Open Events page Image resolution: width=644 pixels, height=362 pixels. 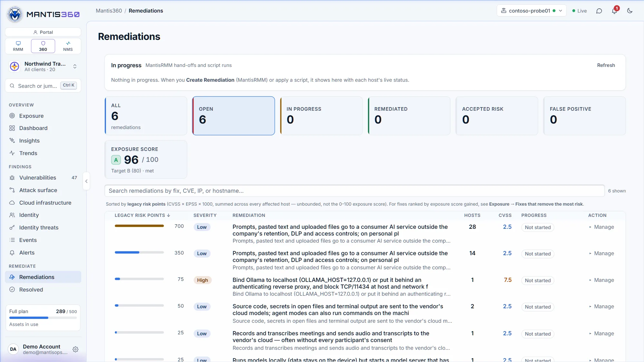click(x=43, y=240)
